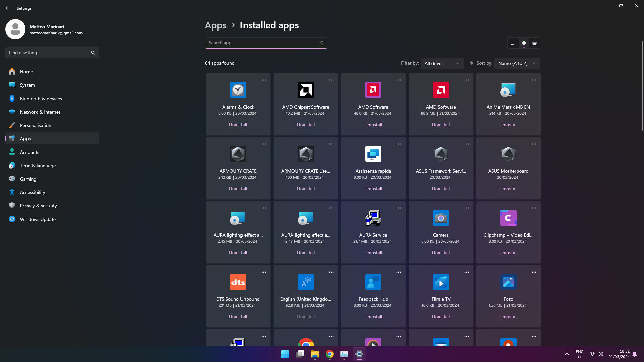Open File Explorer from the taskbar
The image size is (644, 362).
point(315,354)
